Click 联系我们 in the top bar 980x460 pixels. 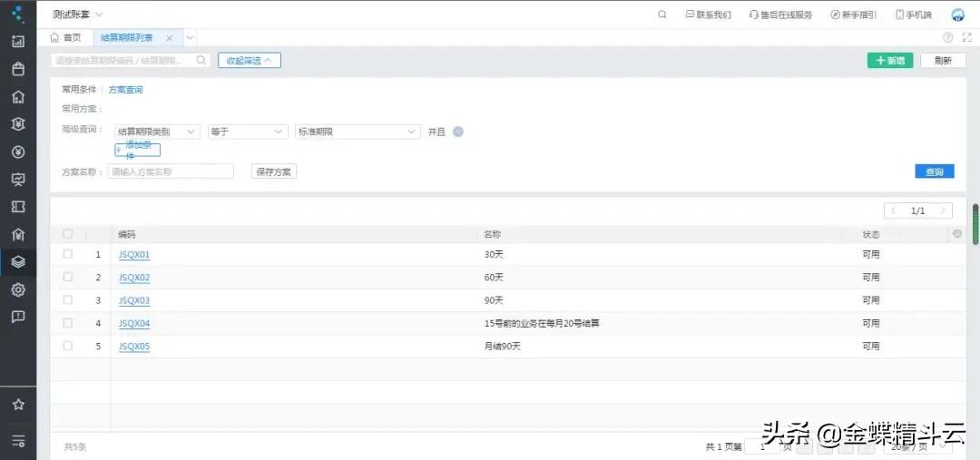click(708, 15)
